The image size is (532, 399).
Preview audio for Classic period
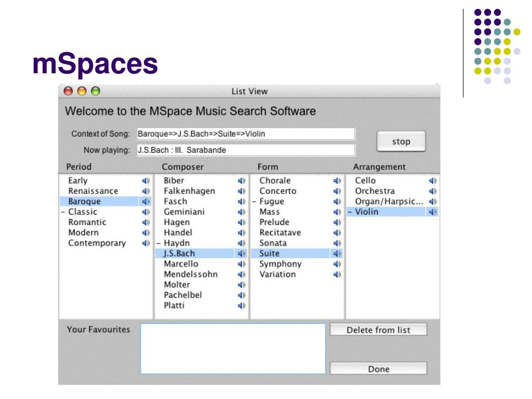146,212
